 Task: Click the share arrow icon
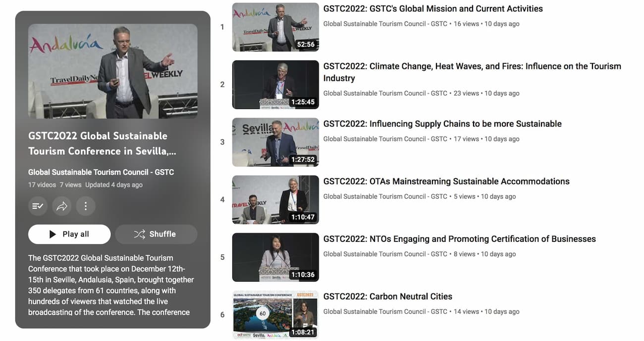(x=62, y=206)
